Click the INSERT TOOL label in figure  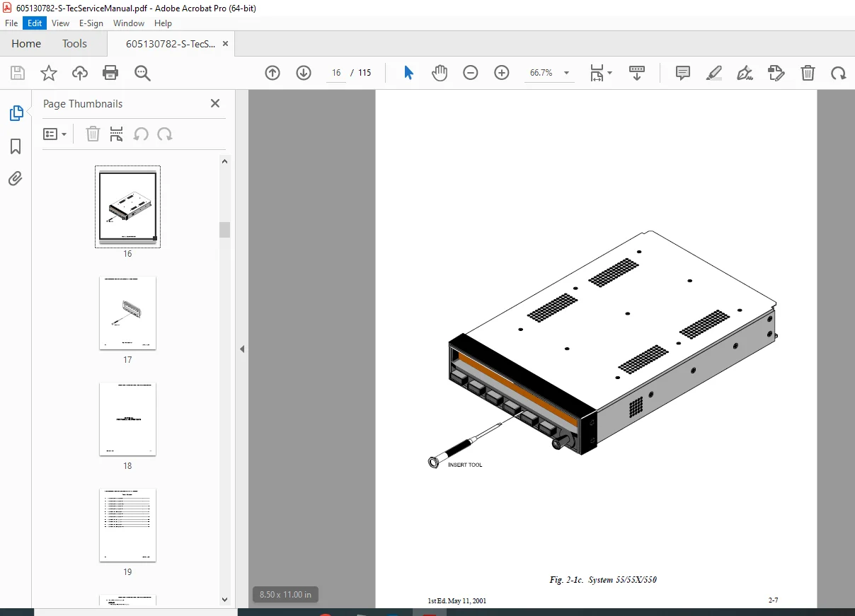point(466,465)
